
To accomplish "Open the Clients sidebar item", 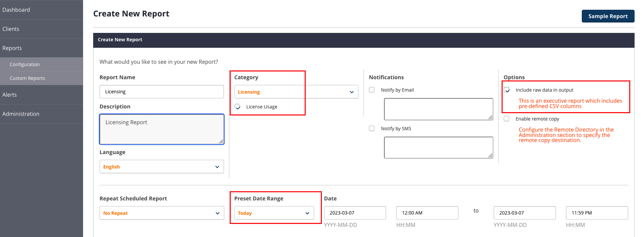I will click(41, 29).
